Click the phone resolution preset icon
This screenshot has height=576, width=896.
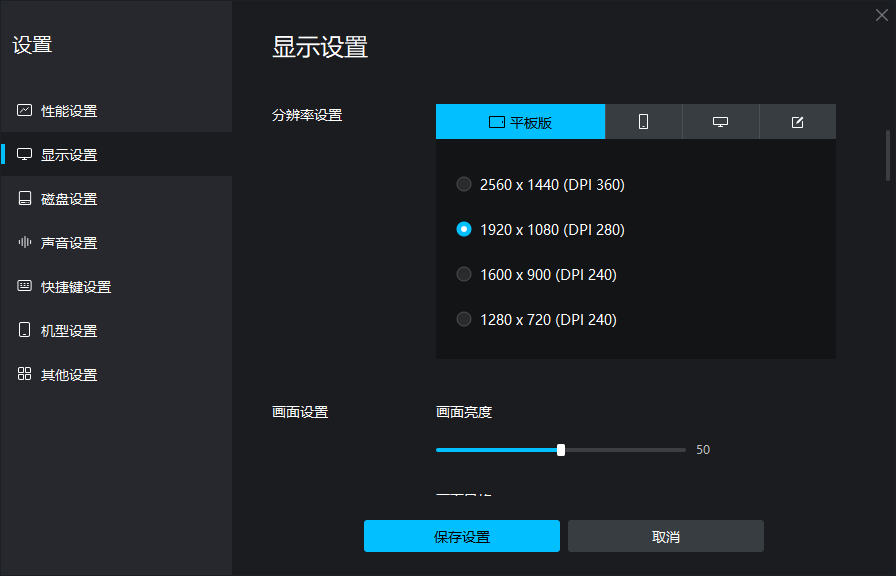point(643,121)
